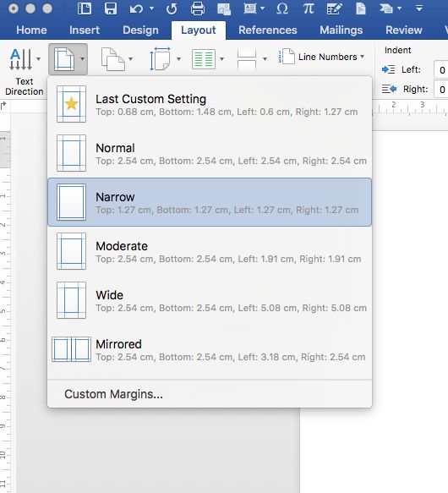The width and height of the screenshot is (448, 493).
Task: Open the Mailings tab
Action: pyautogui.click(x=341, y=30)
